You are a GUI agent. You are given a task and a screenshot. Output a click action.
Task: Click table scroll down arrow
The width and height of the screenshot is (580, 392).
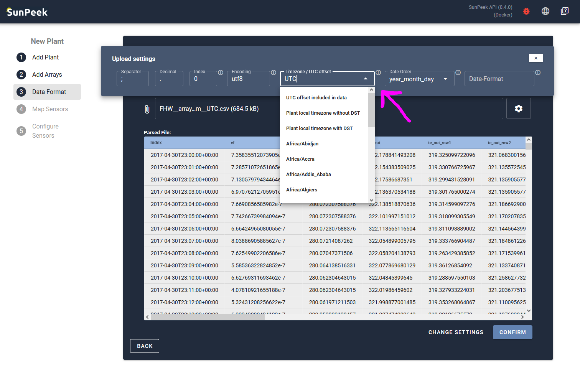point(529,311)
